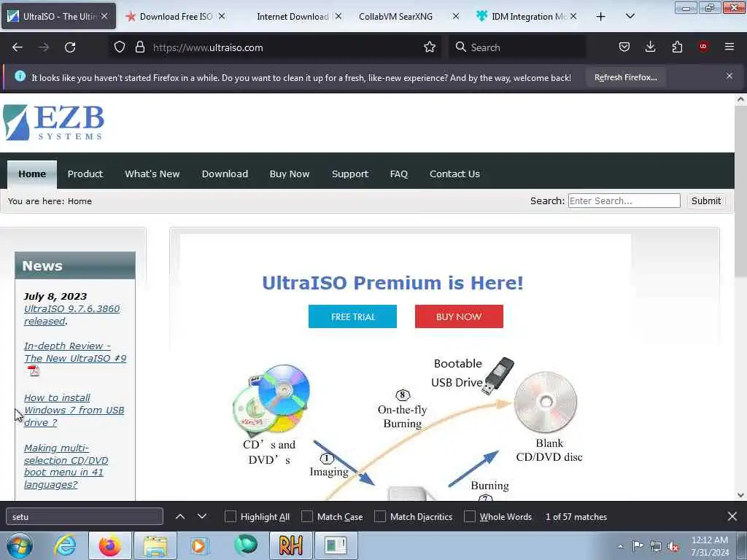Image resolution: width=747 pixels, height=560 pixels.
Task: Open the Action Center flag icon
Action: pos(638,545)
